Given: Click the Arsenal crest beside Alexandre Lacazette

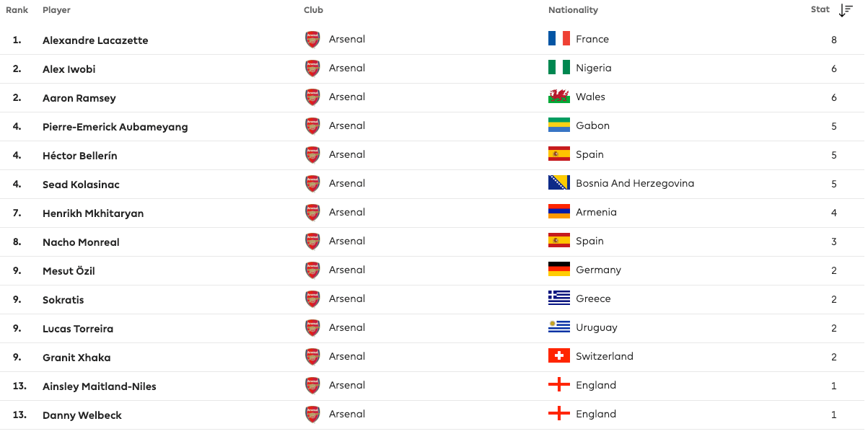Looking at the screenshot, I should point(312,39).
